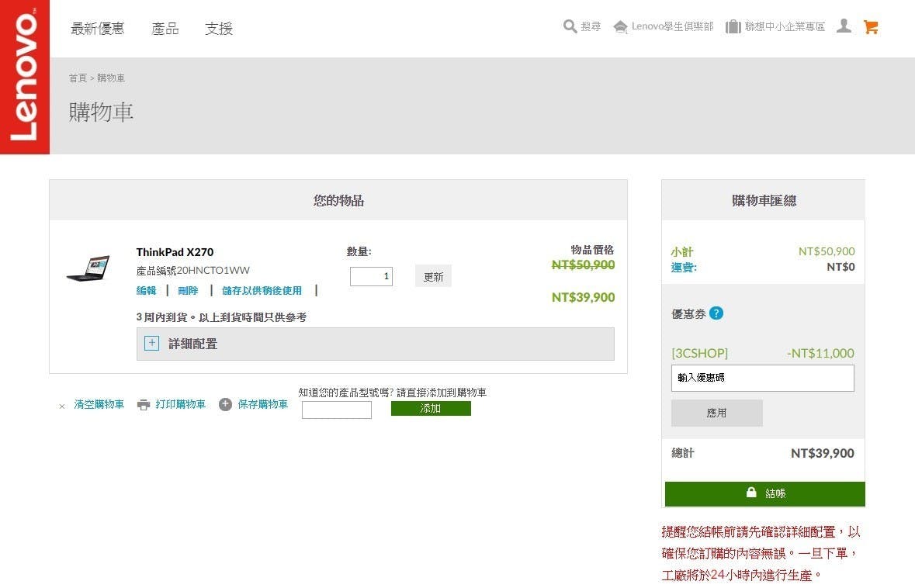Click the X icon beside 清空購物車
Image resolution: width=915 pixels, height=588 pixels.
click(x=62, y=406)
